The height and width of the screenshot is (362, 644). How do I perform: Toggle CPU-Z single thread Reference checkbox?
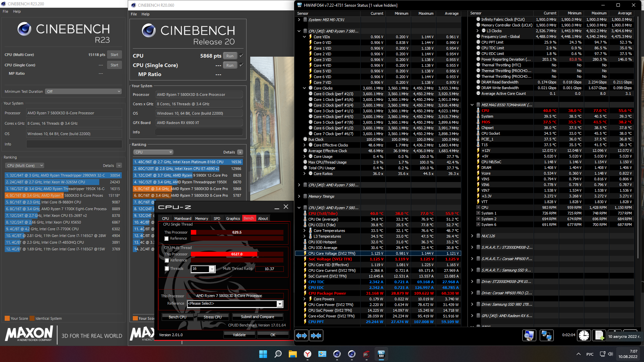167,239
